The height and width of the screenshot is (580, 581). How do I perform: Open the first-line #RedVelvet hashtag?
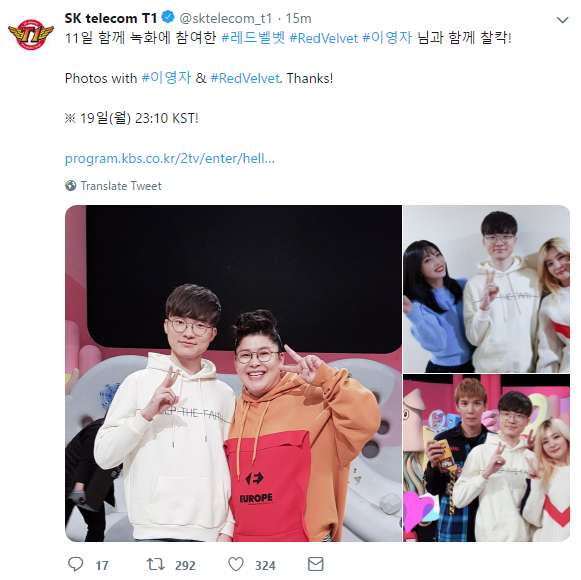tap(323, 38)
